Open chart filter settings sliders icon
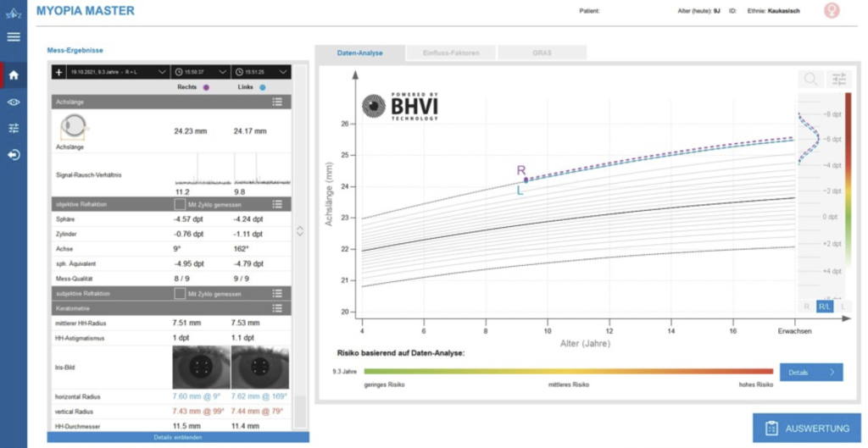Screen dimensions: 868x448 tap(839, 80)
